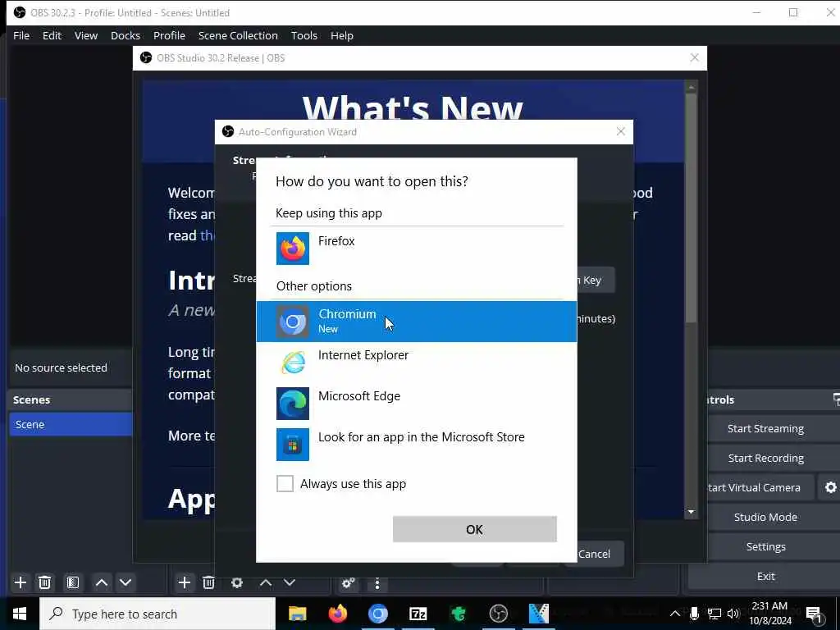Image resolution: width=840 pixels, height=630 pixels.
Task: Open network tray icon
Action: point(714,614)
